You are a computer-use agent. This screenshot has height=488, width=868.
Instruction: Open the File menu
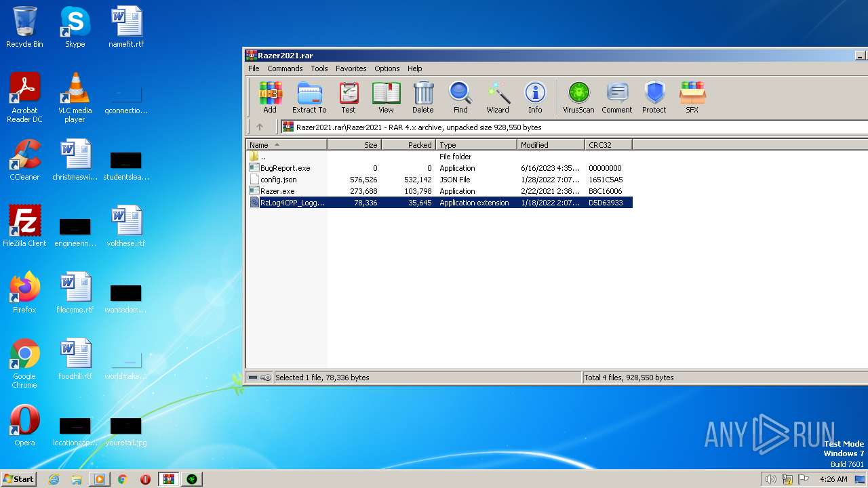[254, 68]
